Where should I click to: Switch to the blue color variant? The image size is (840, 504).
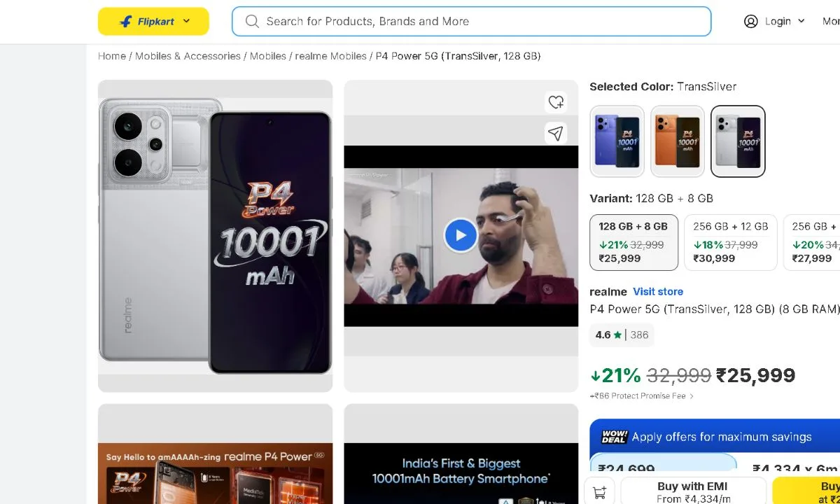click(617, 141)
